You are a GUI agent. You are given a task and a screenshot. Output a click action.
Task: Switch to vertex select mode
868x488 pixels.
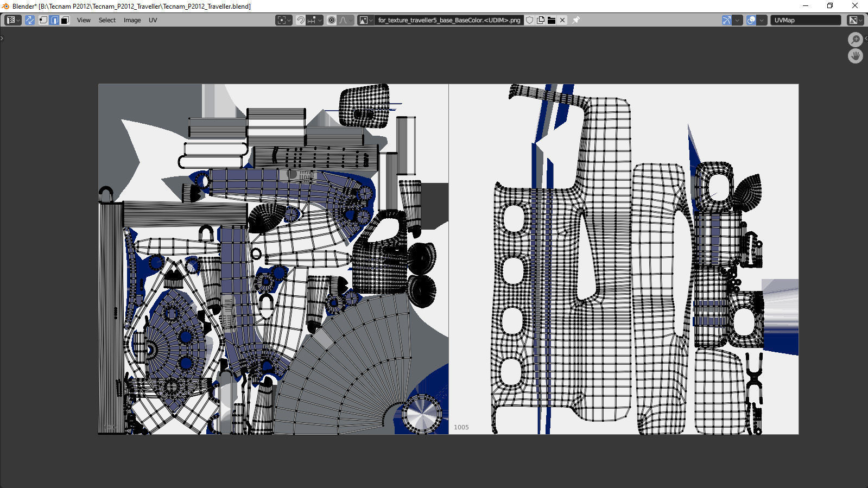43,20
